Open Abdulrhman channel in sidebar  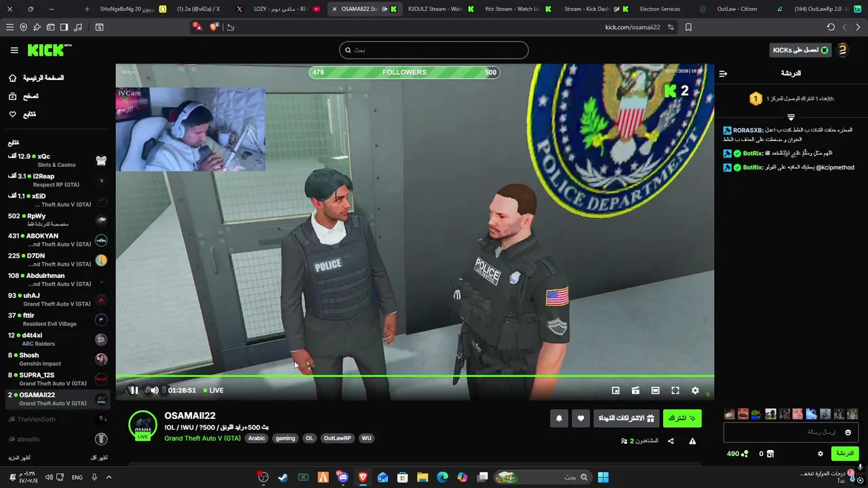[57, 279]
